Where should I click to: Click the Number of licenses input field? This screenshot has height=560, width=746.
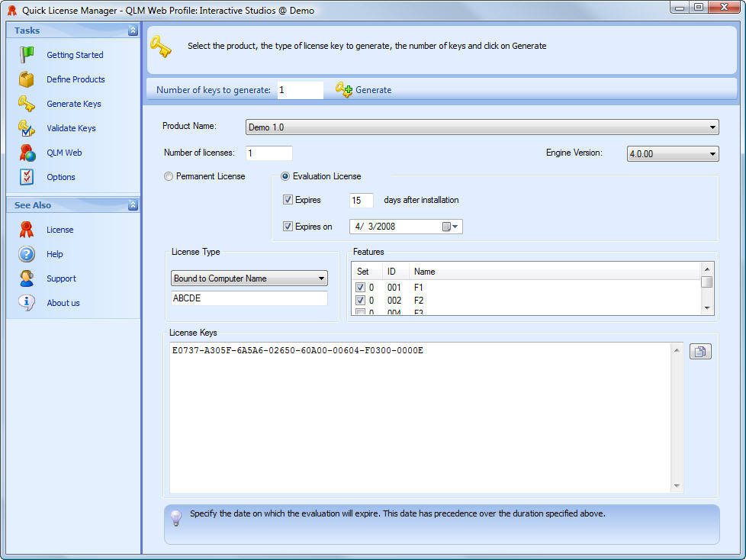[268, 153]
